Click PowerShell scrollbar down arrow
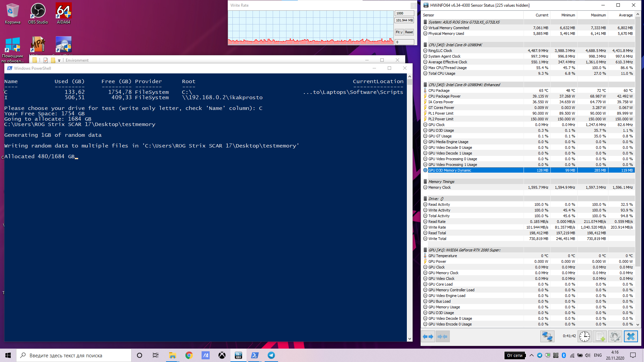Image resolution: width=644 pixels, height=362 pixels. click(410, 339)
